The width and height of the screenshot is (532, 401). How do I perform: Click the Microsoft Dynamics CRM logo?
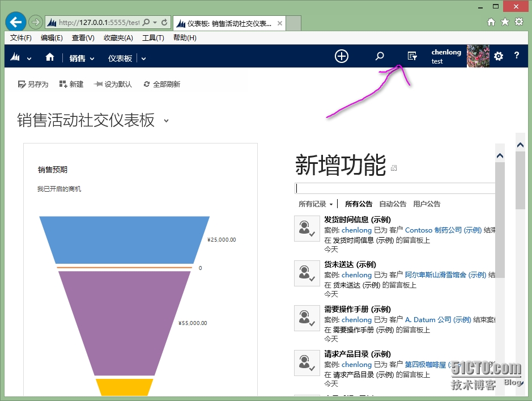(x=15, y=57)
